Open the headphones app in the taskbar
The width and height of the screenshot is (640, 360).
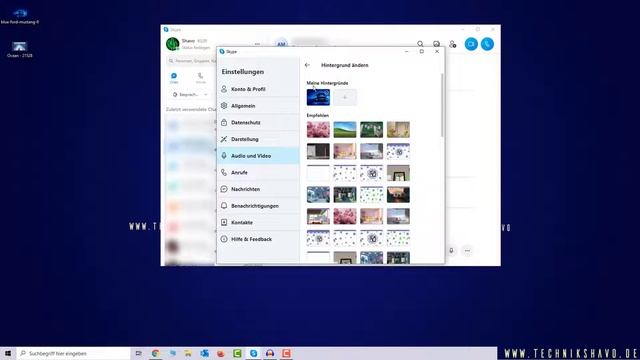(x=270, y=353)
